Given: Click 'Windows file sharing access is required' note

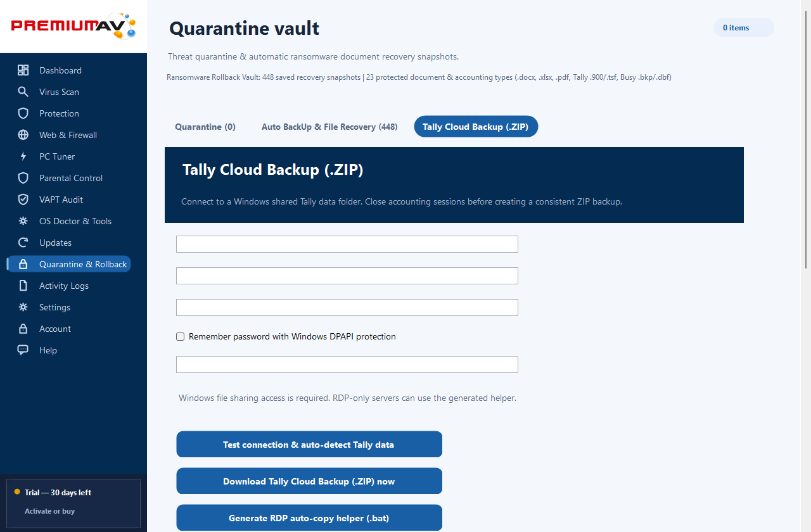Looking at the screenshot, I should click(x=347, y=398).
